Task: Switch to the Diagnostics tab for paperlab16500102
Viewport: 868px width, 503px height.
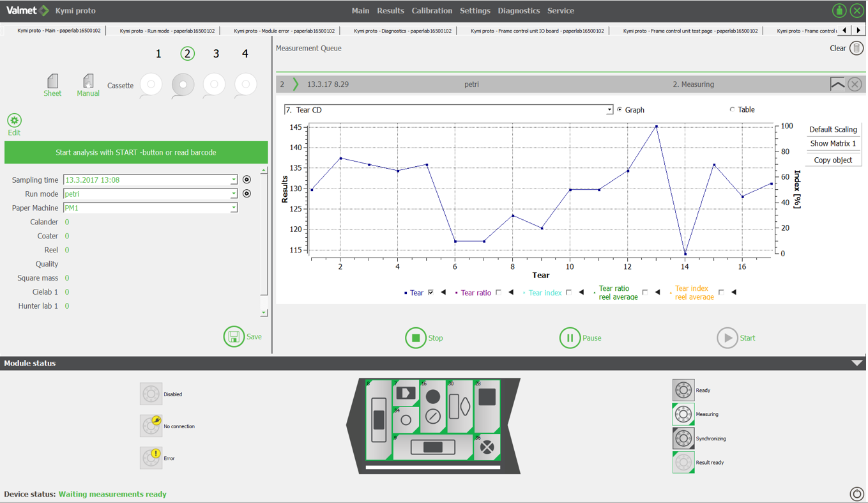Action: [402, 31]
